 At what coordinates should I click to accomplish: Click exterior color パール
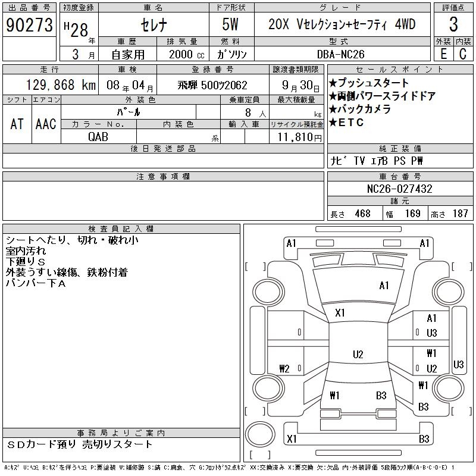point(129,112)
